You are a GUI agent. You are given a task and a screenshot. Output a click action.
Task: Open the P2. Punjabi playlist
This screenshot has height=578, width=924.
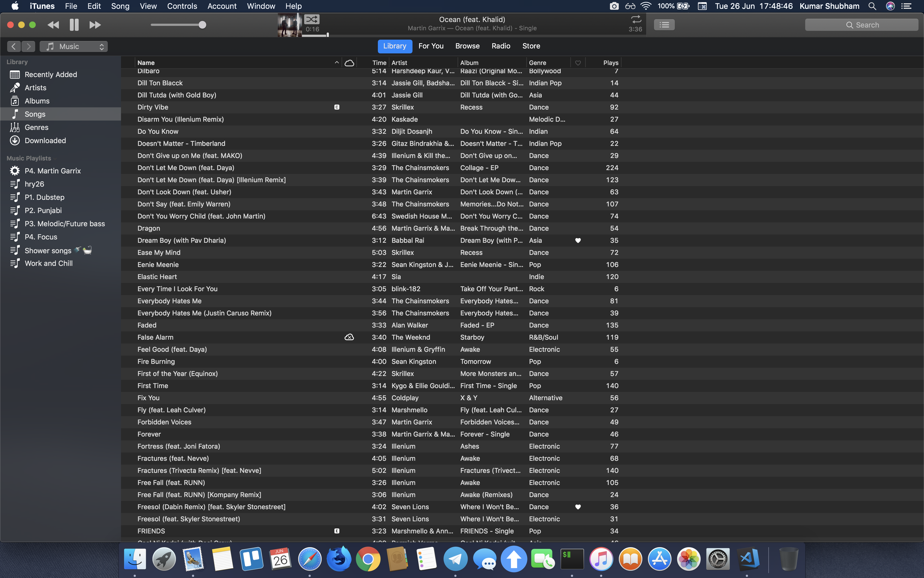tap(60, 210)
